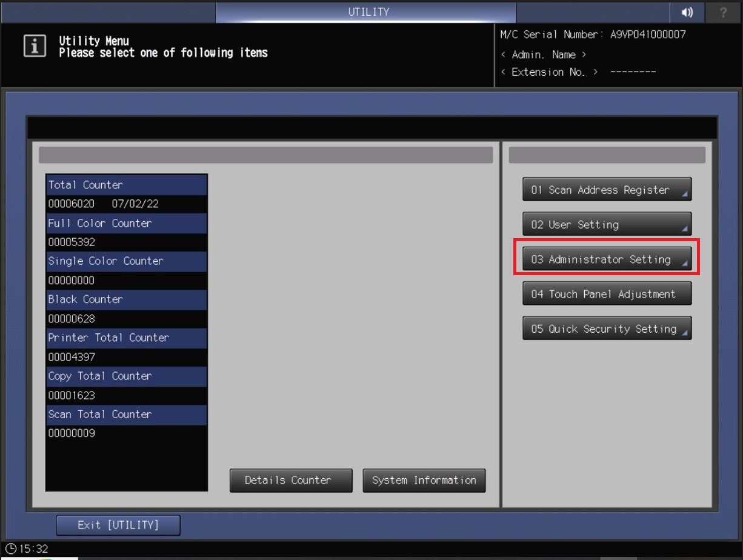The image size is (743, 560).
Task: Open the 02 User Setting menu
Action: (x=607, y=224)
